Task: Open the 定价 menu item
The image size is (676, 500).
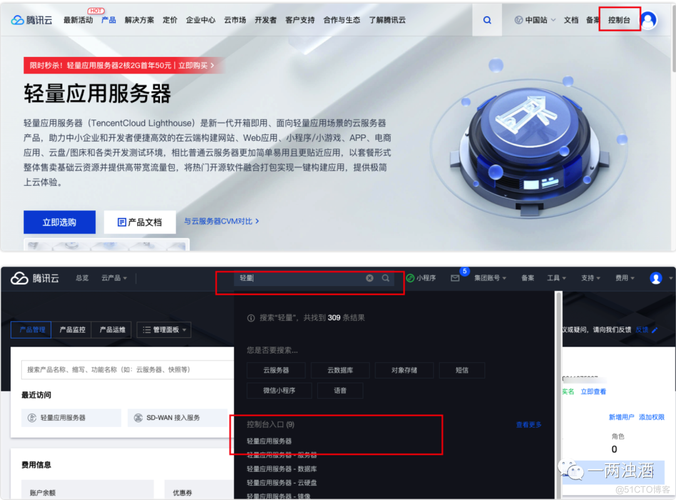Action: click(x=170, y=20)
